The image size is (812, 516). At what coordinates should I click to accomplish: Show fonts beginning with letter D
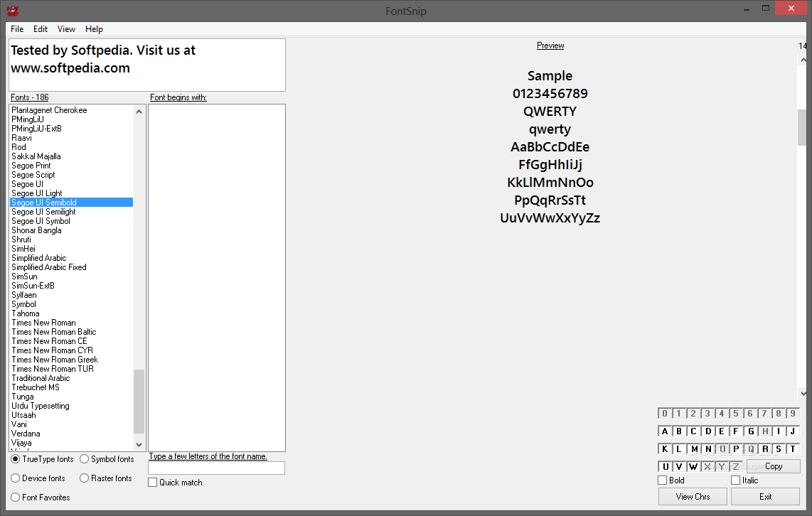coord(708,431)
